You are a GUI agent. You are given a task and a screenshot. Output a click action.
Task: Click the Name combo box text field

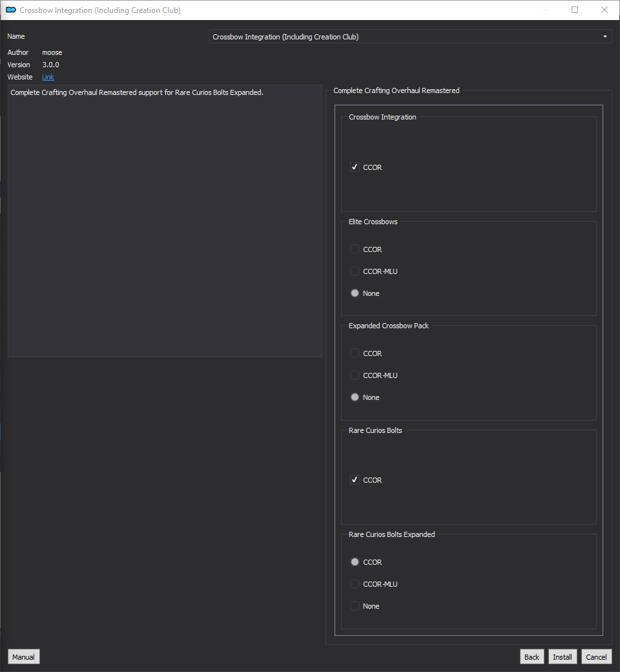tap(410, 37)
